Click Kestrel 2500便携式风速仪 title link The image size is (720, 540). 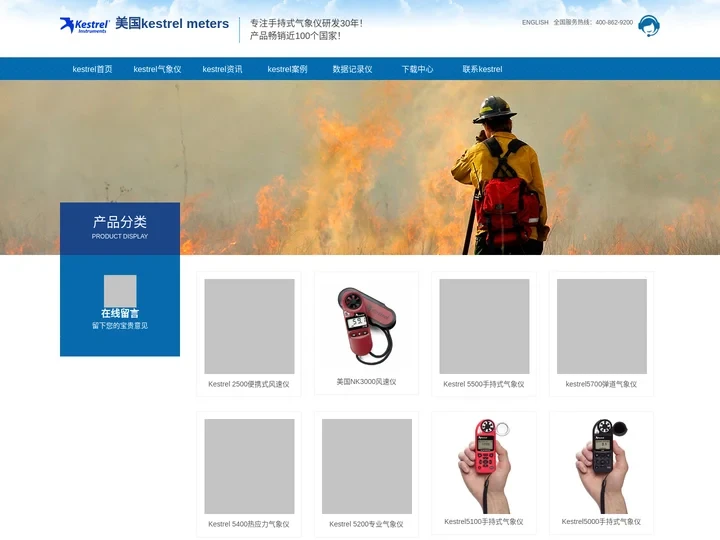pos(249,384)
